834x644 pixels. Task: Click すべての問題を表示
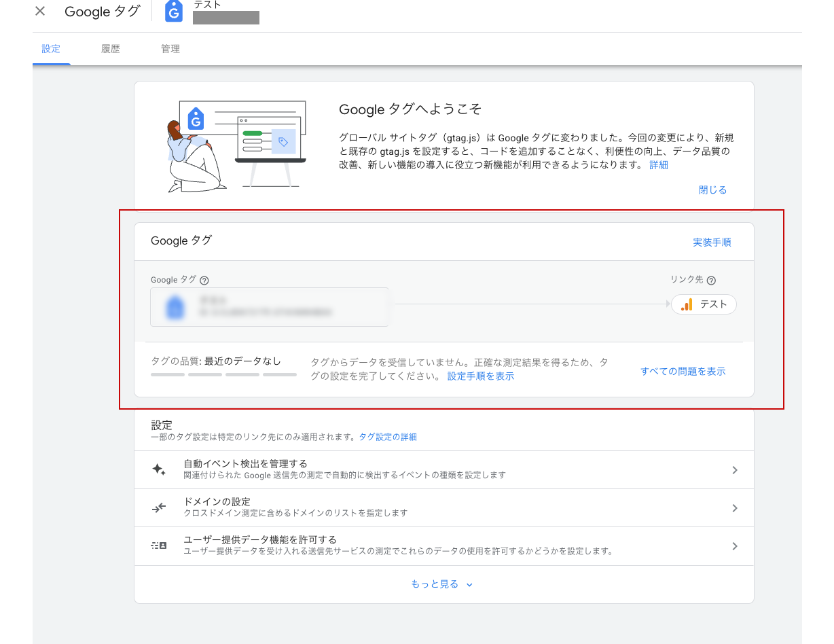pos(683,372)
